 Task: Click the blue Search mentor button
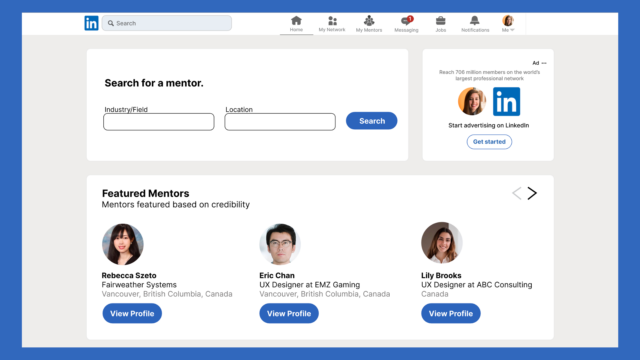[x=371, y=121]
